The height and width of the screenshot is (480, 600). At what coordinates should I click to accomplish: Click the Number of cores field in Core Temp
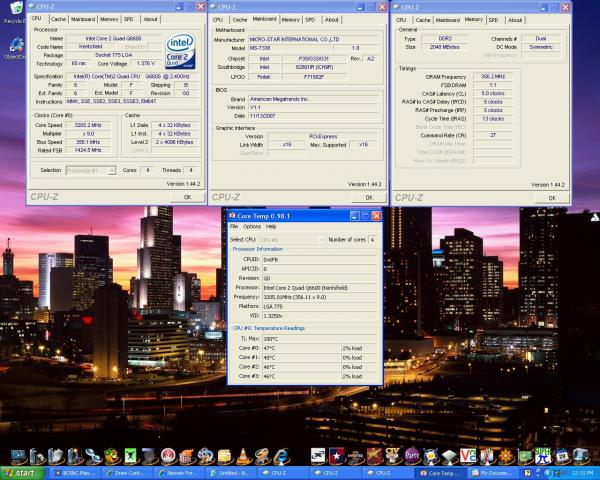coord(372,240)
